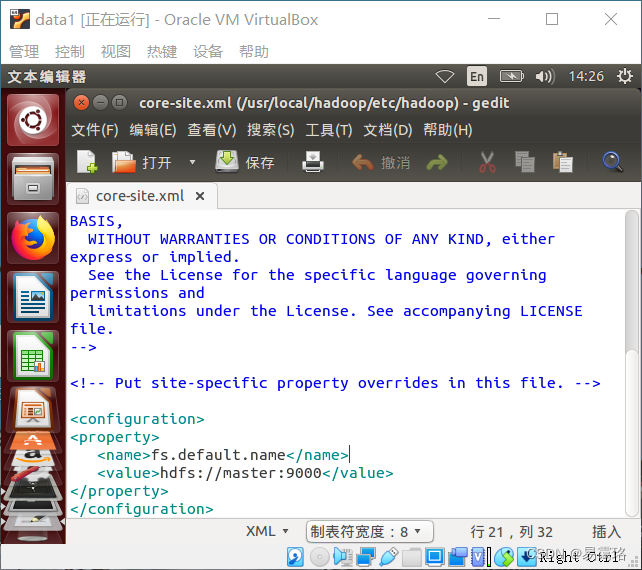Undo using the 撤消 button

tap(381, 162)
